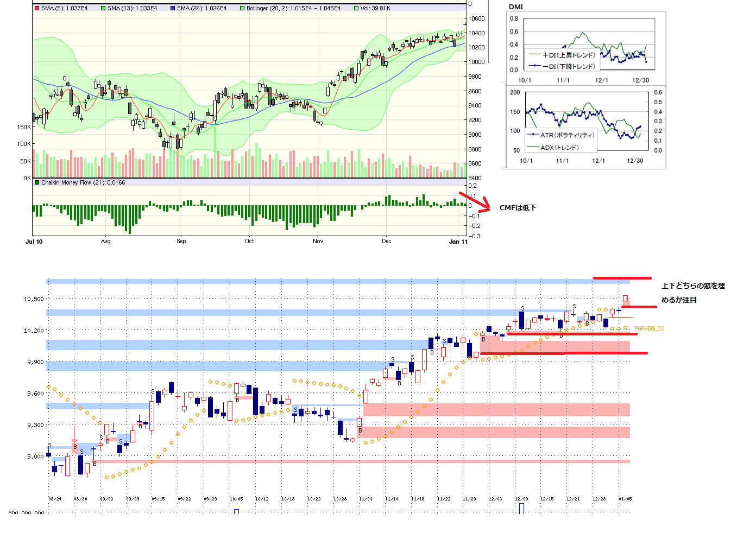Click the Vol: 39.81K legend label
The height and width of the screenshot is (558, 756).
[x=375, y=9]
